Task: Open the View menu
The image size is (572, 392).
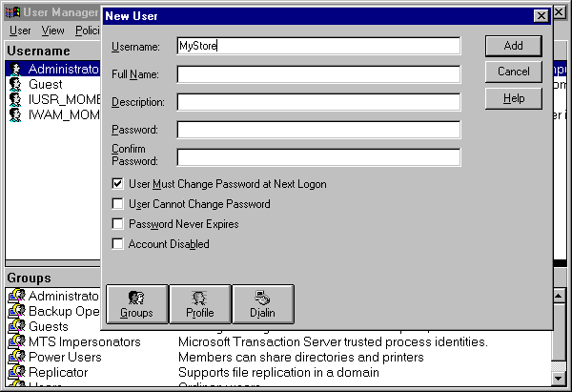Action: pyautogui.click(x=52, y=31)
